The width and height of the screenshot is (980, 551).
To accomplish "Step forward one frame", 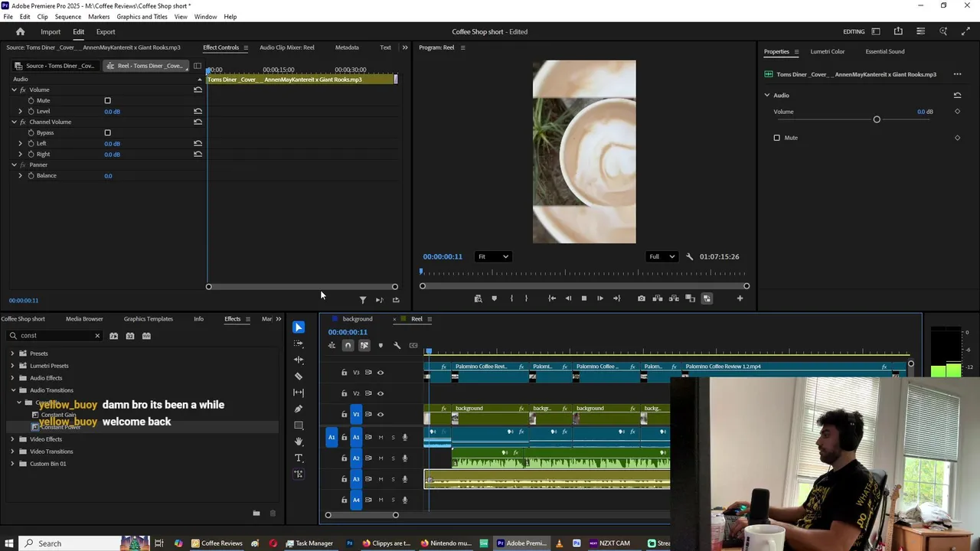I will 599,298.
